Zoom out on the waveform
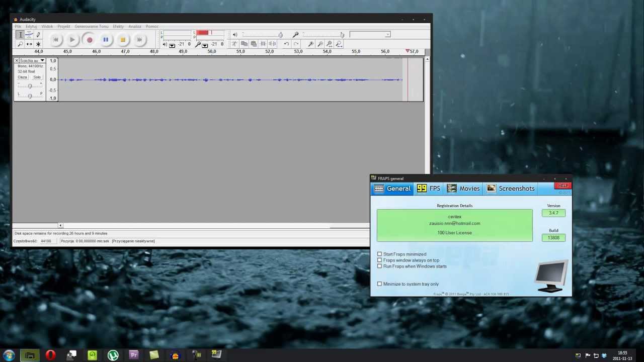This screenshot has width=644, height=362. click(320, 44)
